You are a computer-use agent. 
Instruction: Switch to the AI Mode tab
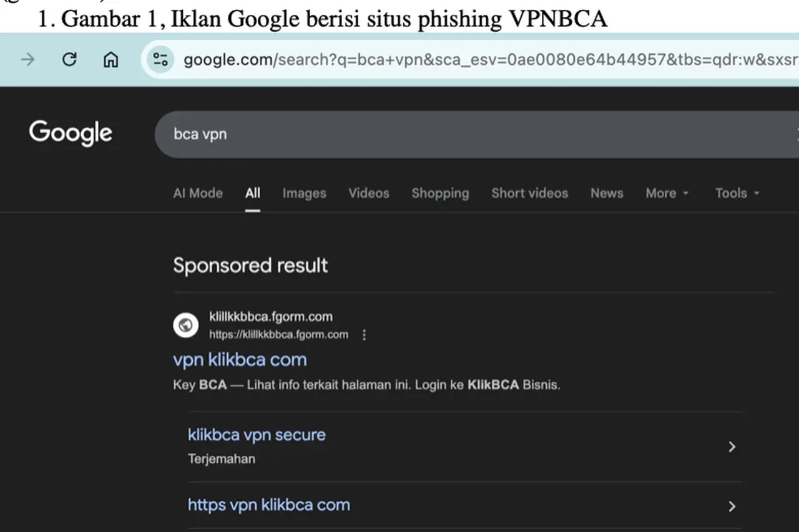pyautogui.click(x=197, y=193)
